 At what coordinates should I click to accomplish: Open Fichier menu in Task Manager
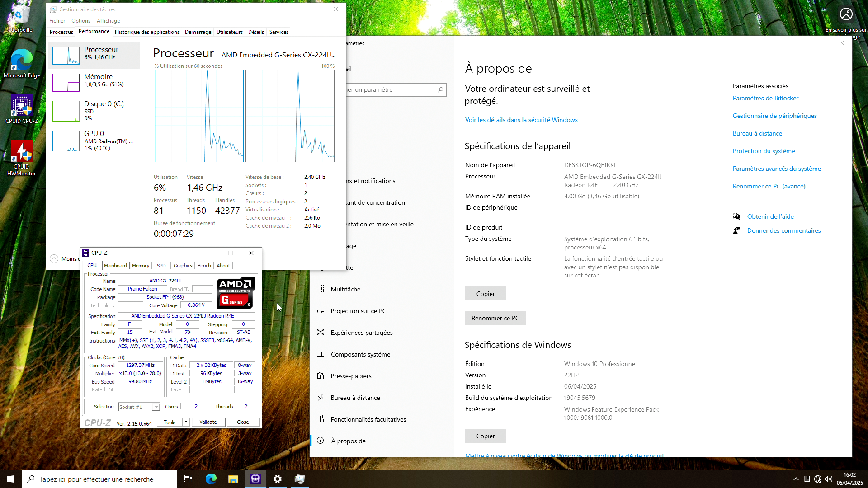tap(57, 21)
